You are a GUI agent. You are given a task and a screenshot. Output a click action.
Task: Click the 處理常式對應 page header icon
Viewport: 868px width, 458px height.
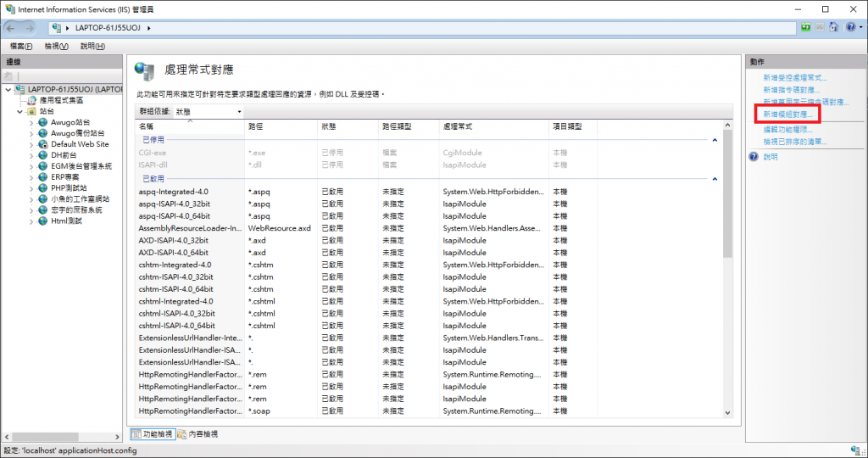[x=145, y=71]
